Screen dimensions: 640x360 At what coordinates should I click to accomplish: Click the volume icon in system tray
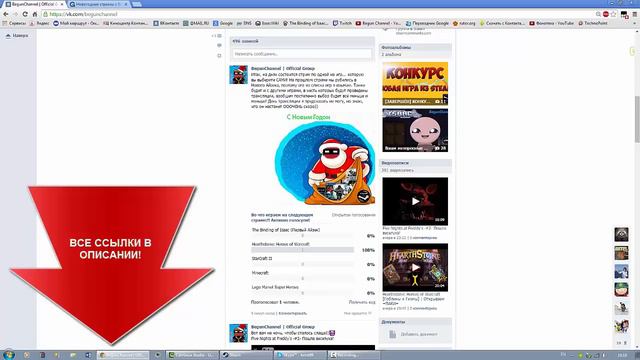[603, 355]
